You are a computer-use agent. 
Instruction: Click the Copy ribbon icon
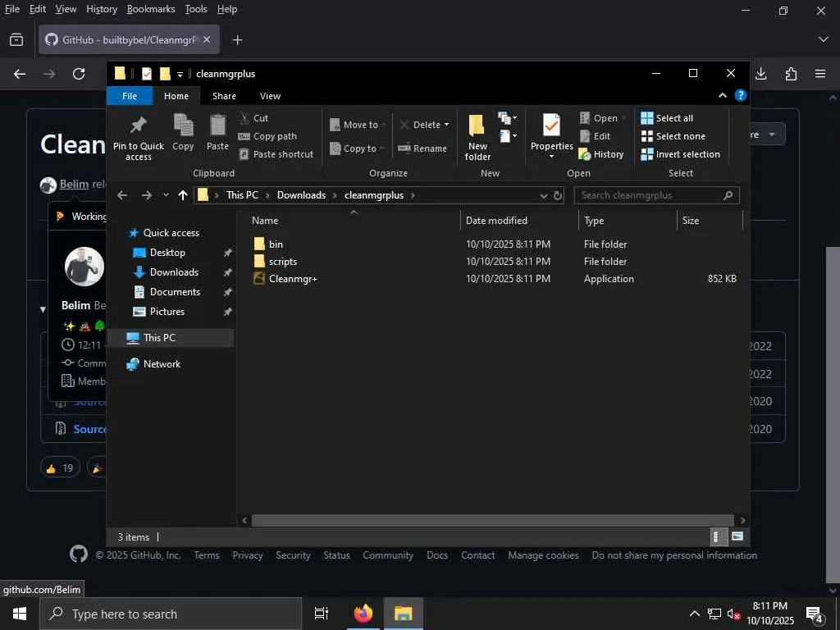point(183,132)
